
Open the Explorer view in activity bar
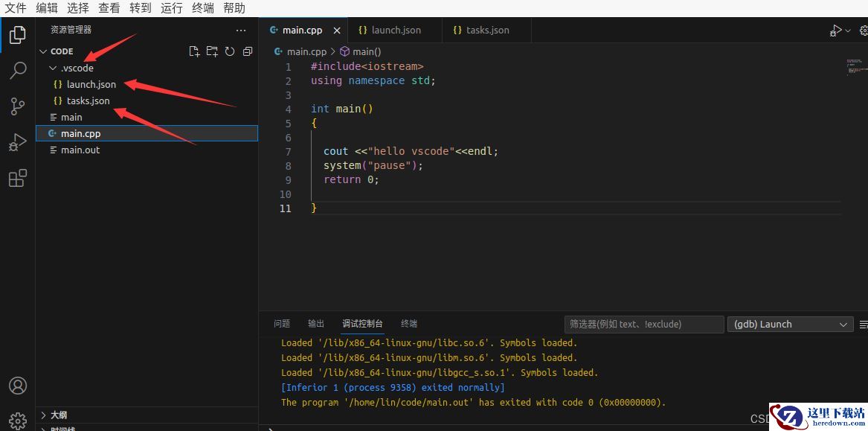point(18,35)
